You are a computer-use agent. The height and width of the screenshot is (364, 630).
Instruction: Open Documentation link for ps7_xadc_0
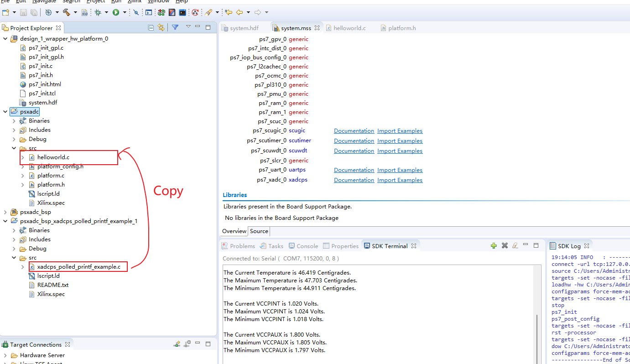(354, 180)
